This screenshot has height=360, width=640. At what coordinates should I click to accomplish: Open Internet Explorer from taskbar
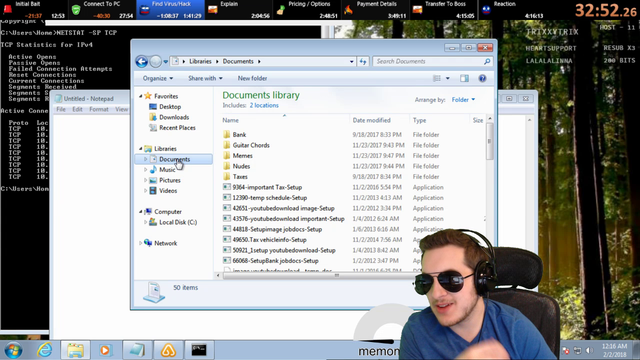(44, 351)
